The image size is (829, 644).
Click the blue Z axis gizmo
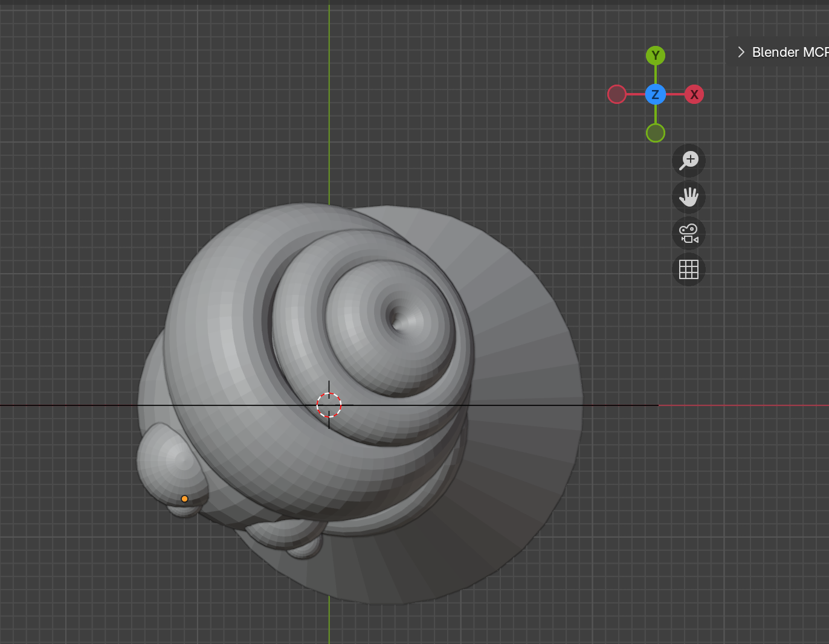[656, 94]
